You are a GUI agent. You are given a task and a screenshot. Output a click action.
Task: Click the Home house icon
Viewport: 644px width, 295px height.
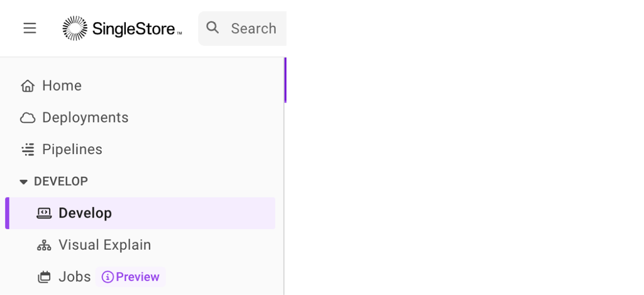(x=28, y=86)
